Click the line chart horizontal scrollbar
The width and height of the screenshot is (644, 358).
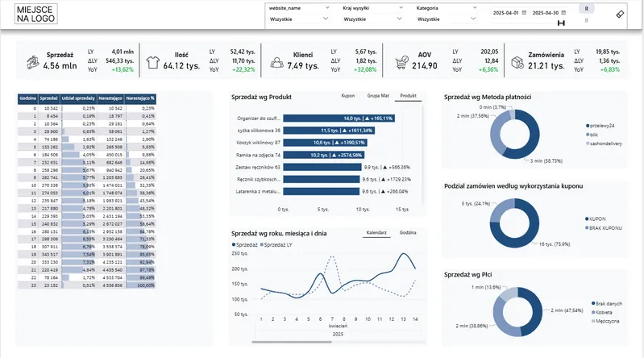pos(292,342)
